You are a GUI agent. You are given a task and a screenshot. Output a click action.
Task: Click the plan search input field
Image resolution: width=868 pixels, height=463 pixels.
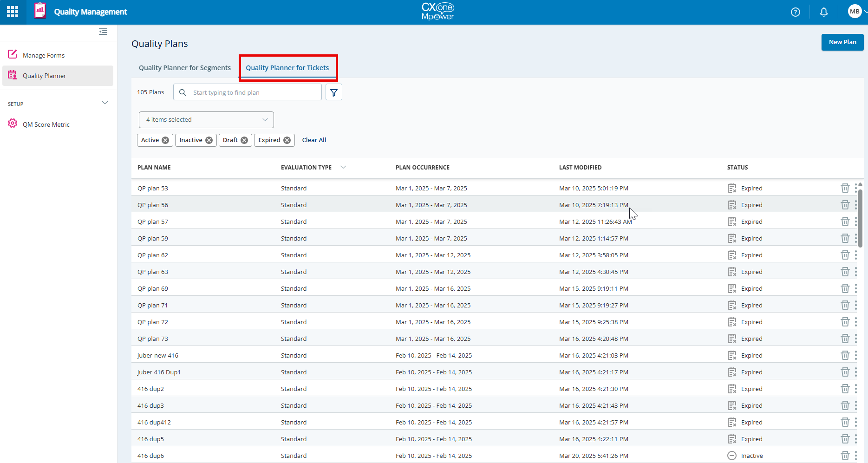(x=253, y=92)
